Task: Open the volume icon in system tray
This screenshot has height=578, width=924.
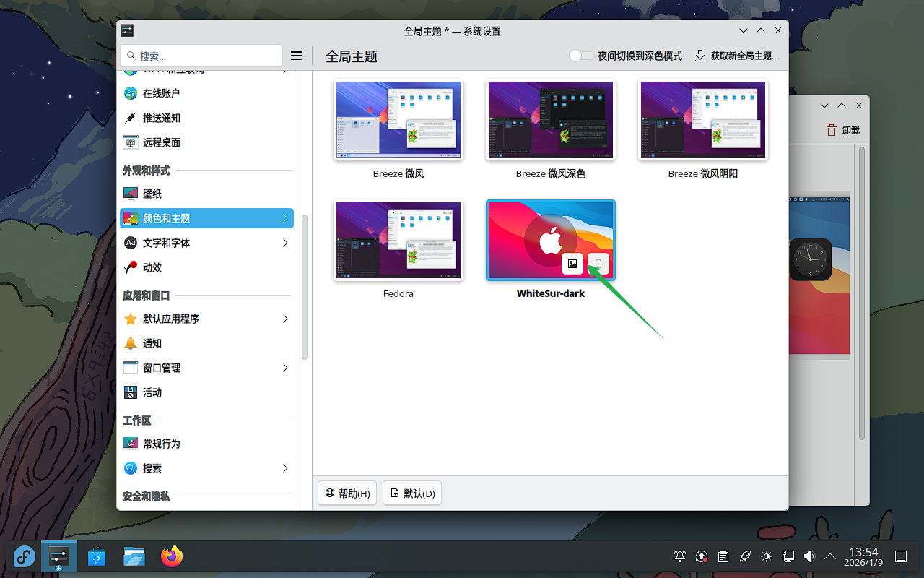Action: [x=809, y=556]
